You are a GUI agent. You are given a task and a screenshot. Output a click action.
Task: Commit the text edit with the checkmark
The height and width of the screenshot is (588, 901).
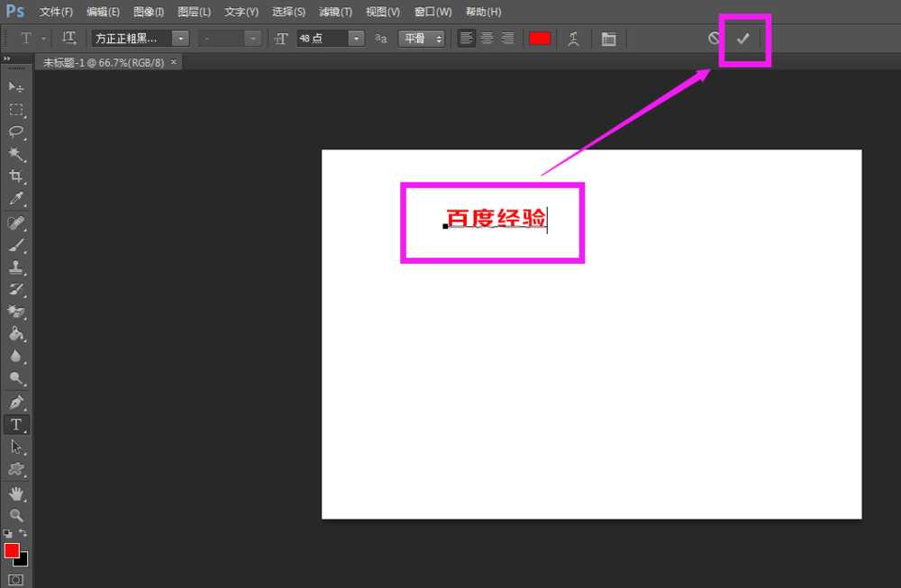click(743, 38)
